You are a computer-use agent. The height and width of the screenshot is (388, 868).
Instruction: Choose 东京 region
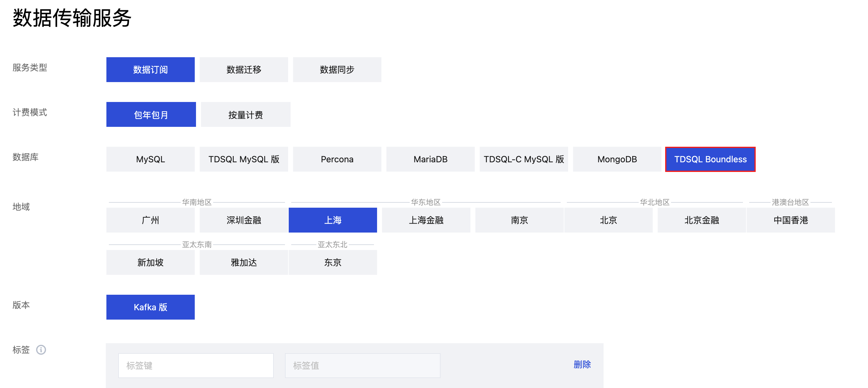[333, 262]
